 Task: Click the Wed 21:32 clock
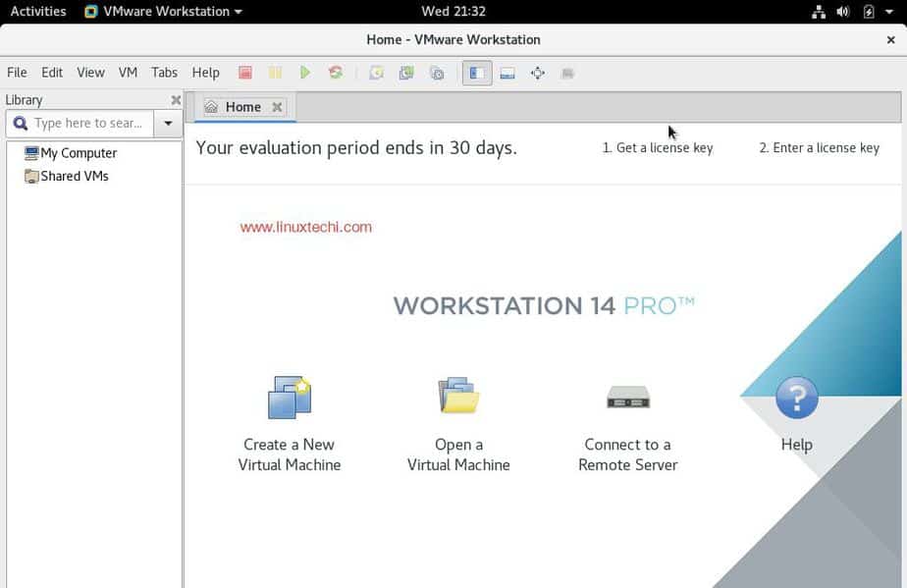pyautogui.click(x=453, y=11)
